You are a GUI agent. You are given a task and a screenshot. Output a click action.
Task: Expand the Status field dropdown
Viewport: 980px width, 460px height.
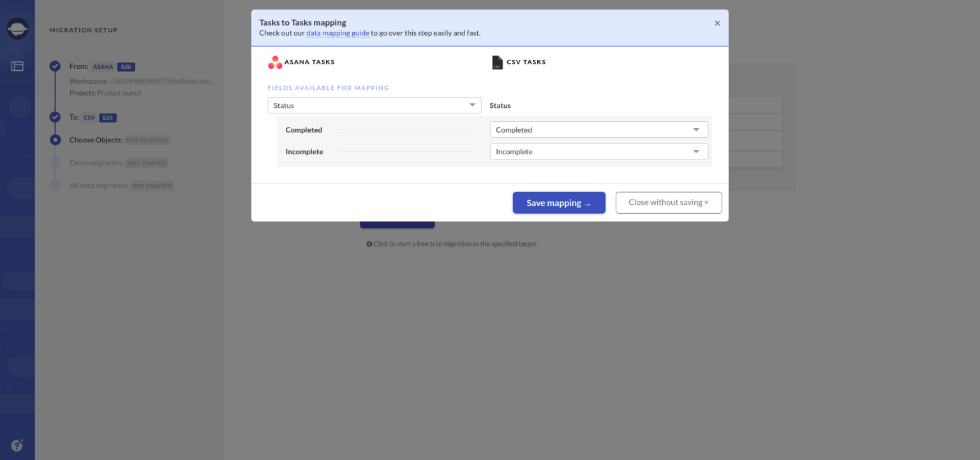[x=375, y=105]
